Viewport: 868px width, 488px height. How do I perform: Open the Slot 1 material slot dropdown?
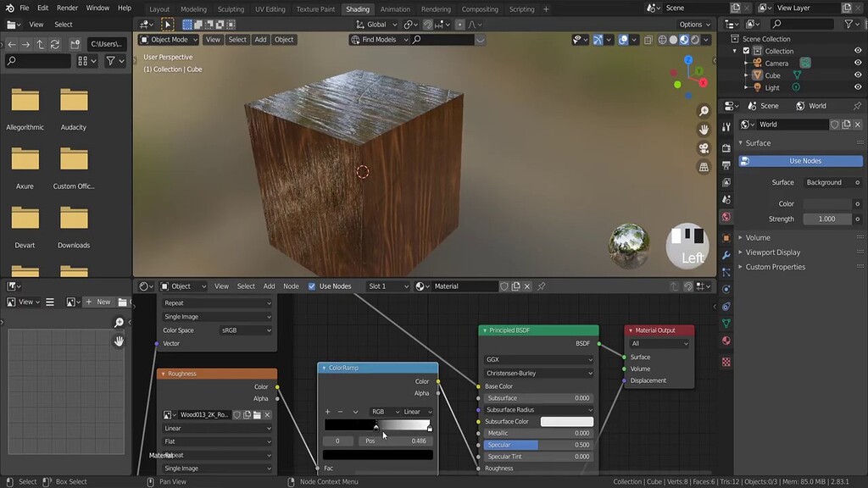387,286
